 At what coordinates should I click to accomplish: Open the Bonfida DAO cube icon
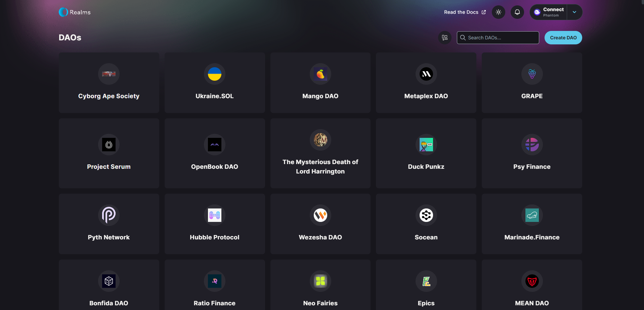pos(109,281)
